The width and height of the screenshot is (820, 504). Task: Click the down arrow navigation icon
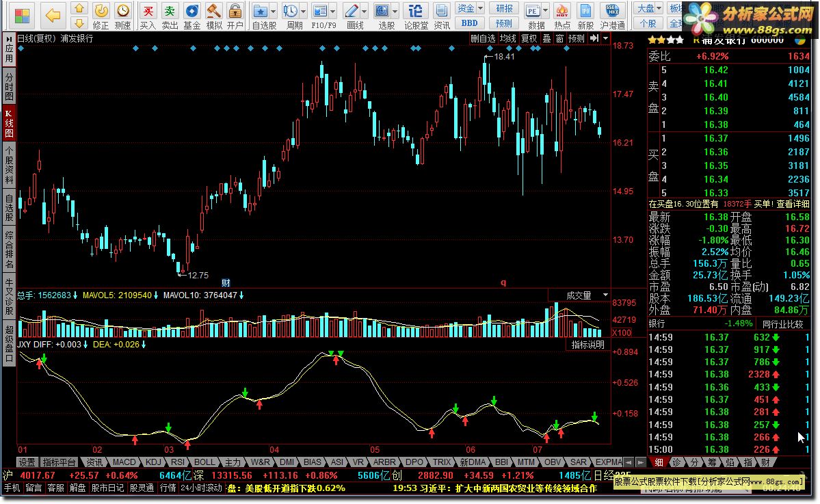[79, 23]
